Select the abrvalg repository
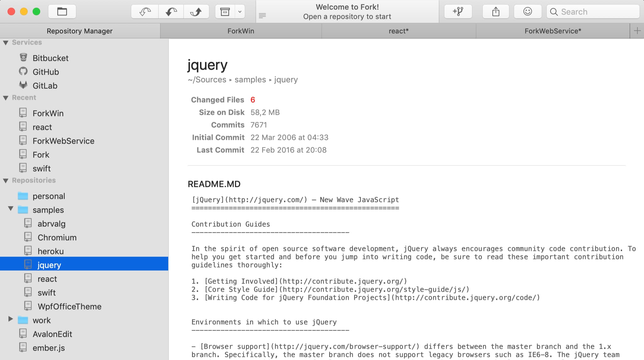644x360 pixels. click(51, 224)
